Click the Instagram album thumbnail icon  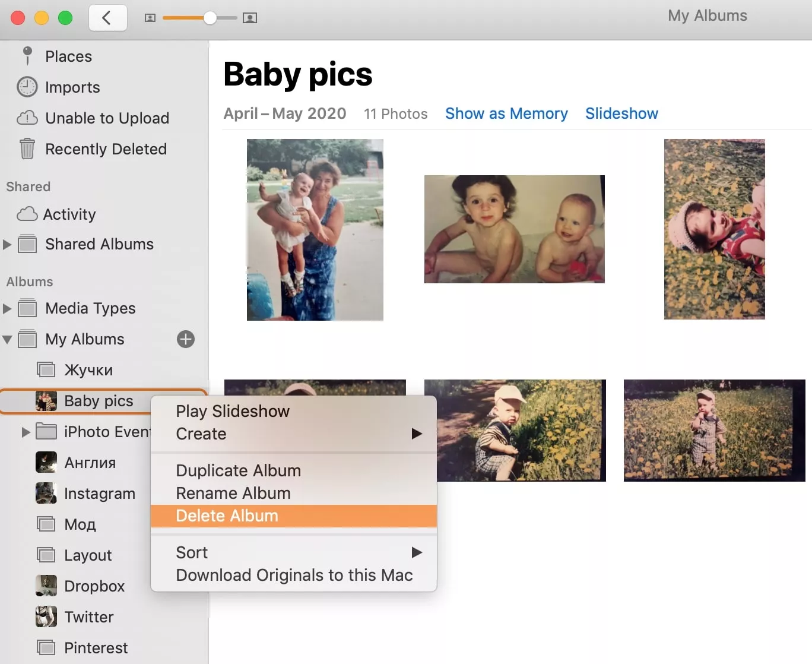[x=46, y=493]
